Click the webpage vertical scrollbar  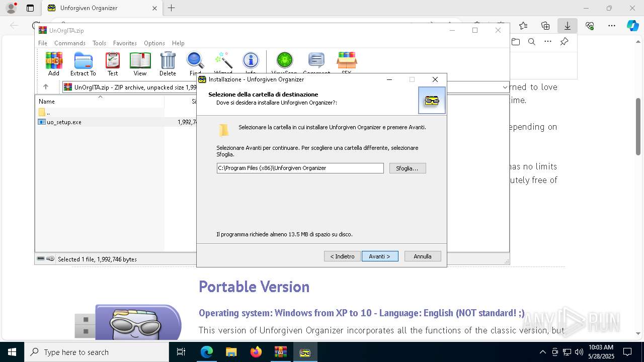638,126
